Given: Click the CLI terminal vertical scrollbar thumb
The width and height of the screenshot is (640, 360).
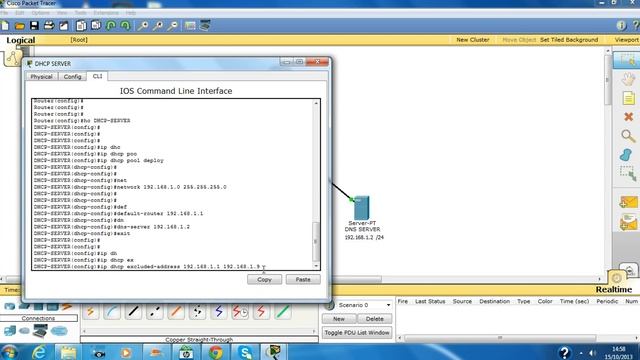Looking at the screenshot, I should point(316,242).
